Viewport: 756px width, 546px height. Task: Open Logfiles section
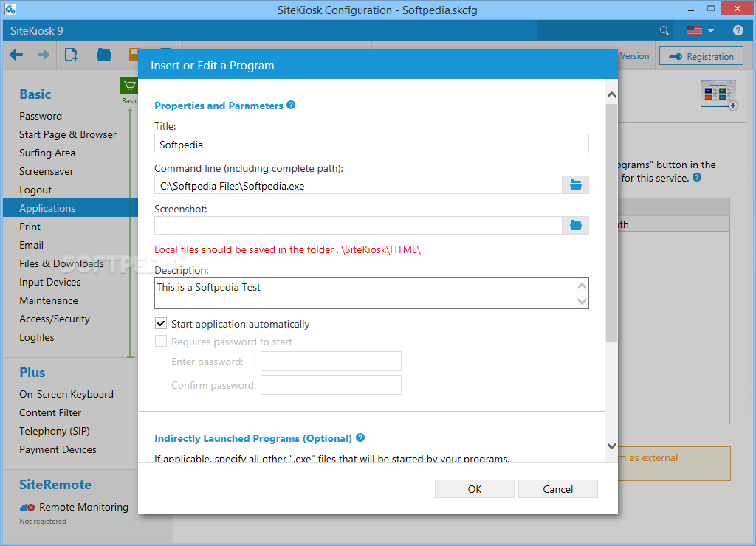[x=37, y=337]
